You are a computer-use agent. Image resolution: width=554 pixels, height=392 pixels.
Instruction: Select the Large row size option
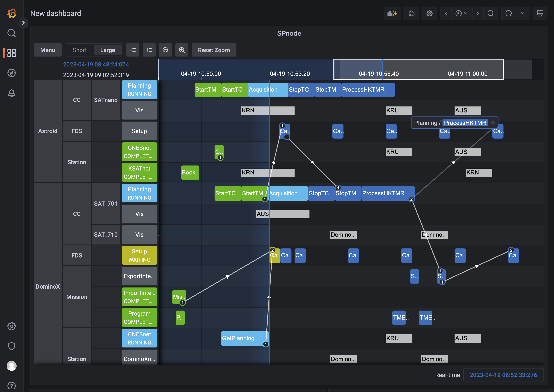pos(107,50)
